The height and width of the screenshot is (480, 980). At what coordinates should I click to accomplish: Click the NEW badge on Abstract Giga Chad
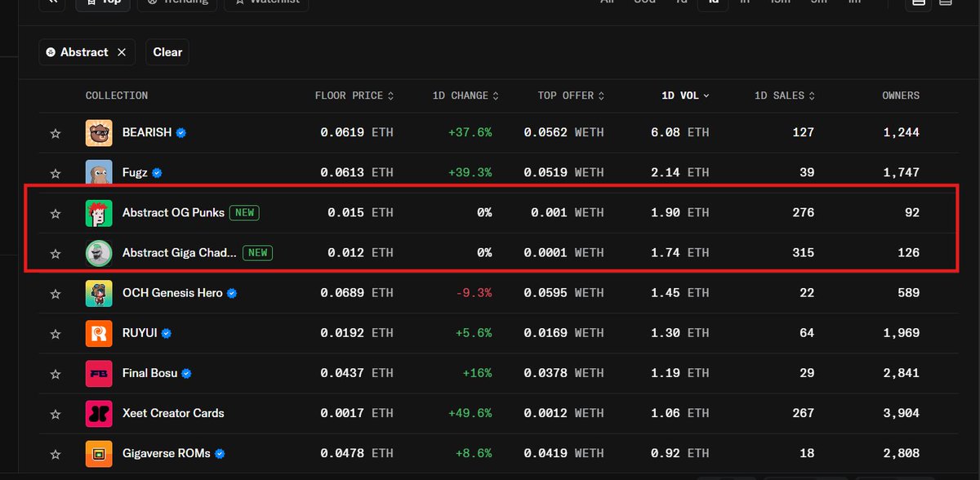[257, 252]
